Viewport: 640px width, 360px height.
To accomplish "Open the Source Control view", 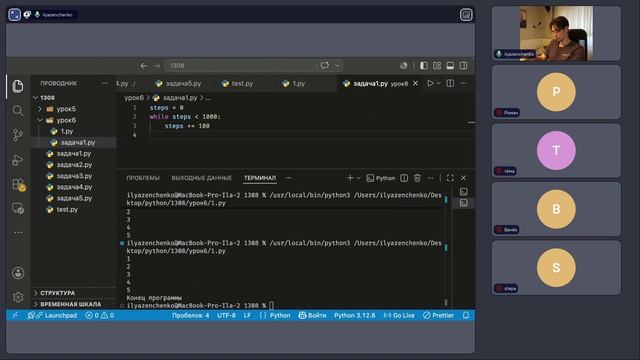I will point(18,135).
